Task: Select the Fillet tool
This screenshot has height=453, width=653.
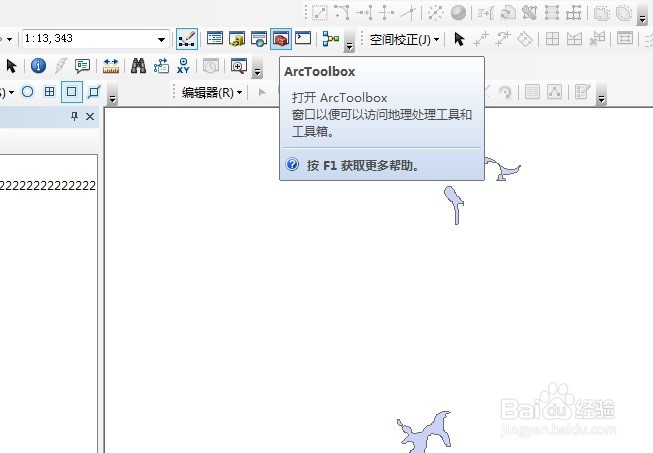Action: click(x=341, y=13)
